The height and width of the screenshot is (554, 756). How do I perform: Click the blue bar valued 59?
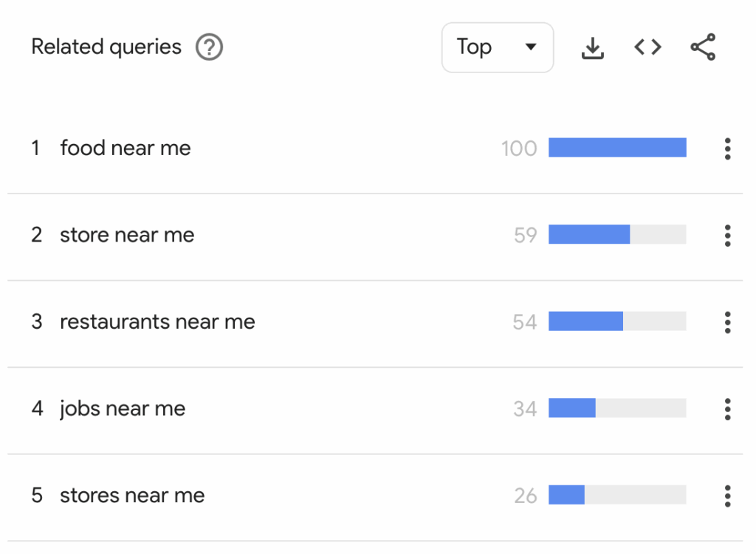point(589,235)
